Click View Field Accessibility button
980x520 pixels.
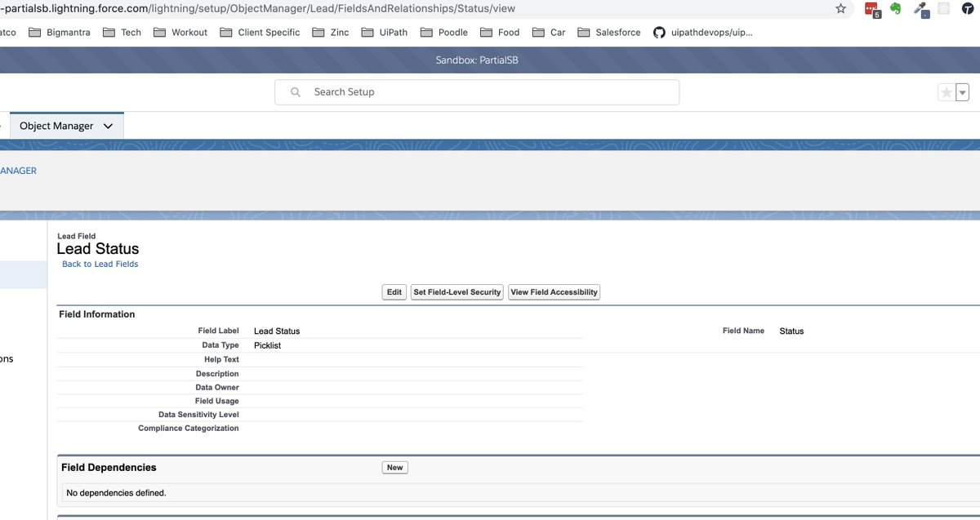tap(555, 292)
